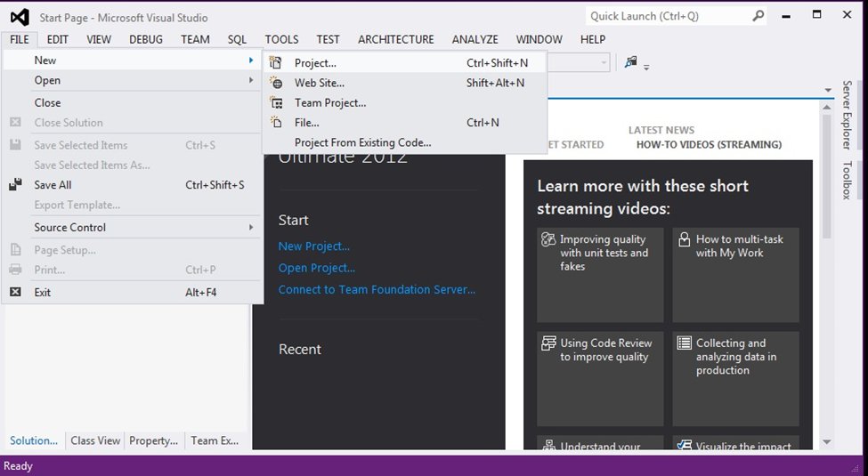
Task: Click the Visual Studio logo icon
Action: [20, 18]
